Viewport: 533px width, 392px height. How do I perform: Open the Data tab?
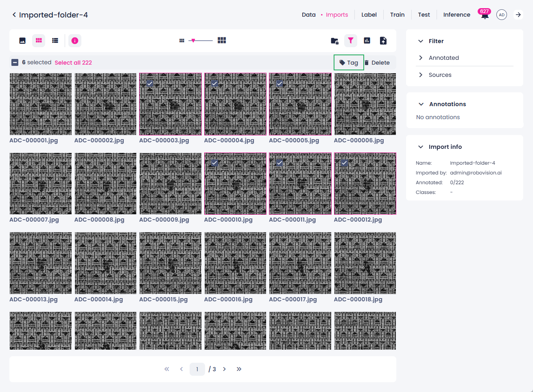click(309, 15)
